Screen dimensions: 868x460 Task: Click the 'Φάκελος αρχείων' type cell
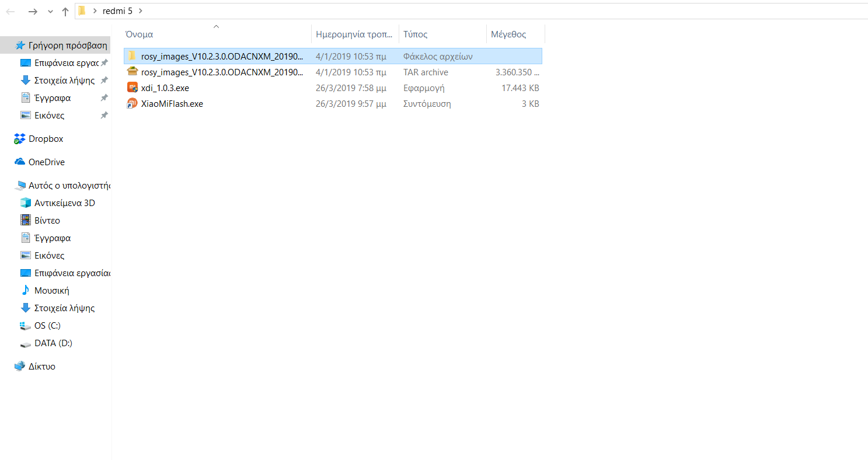click(x=438, y=57)
